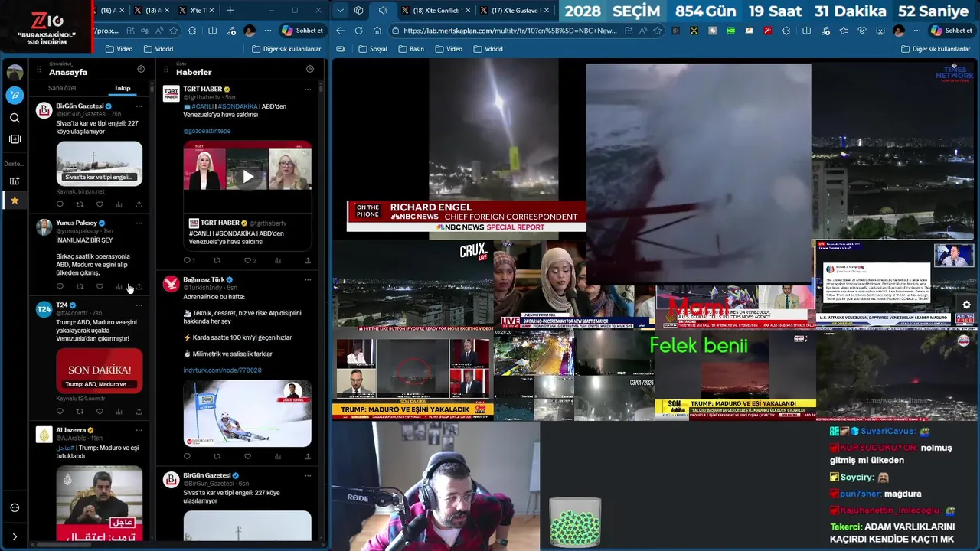This screenshot has height=551, width=980.
Task: Refresh the lab.mertskaplan.com page
Action: [x=358, y=31]
